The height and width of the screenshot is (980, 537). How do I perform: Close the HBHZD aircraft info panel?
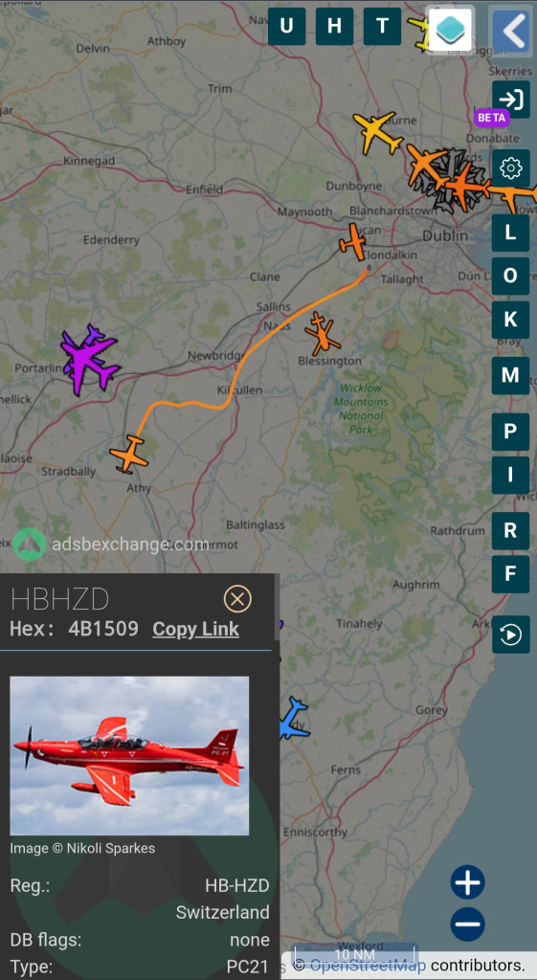coord(237,599)
